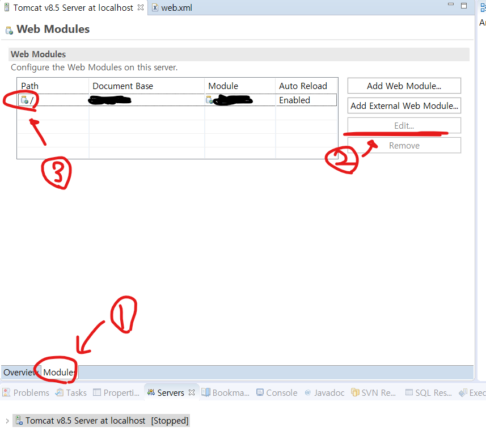Image resolution: width=486 pixels, height=448 pixels.
Task: Click the Problems view icon
Action: point(6,392)
